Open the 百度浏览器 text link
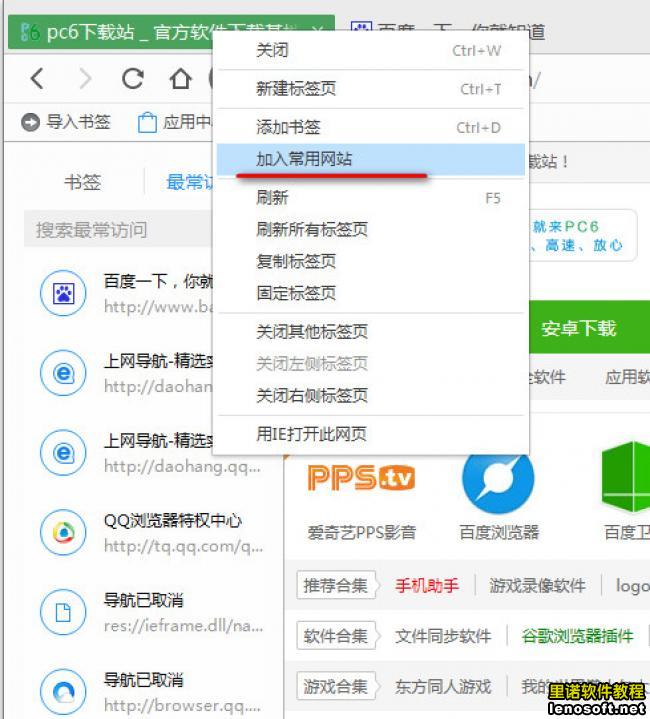Screen dimensions: 650x719 (x=499, y=532)
